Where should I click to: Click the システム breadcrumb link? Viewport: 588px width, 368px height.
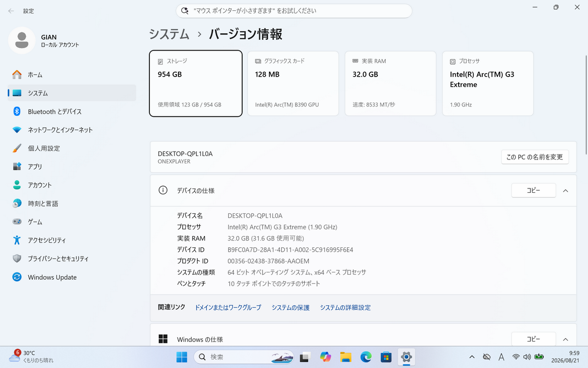click(169, 34)
